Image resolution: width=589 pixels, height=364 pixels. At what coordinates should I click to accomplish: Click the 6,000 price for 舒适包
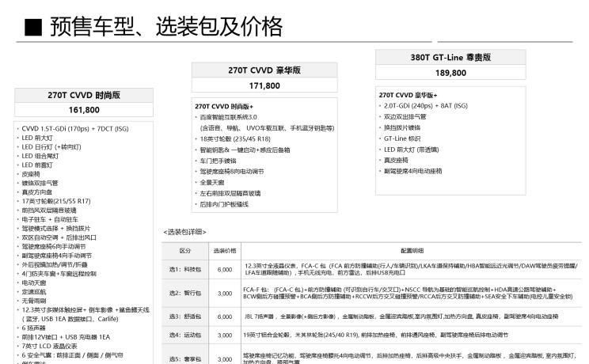(x=225, y=317)
